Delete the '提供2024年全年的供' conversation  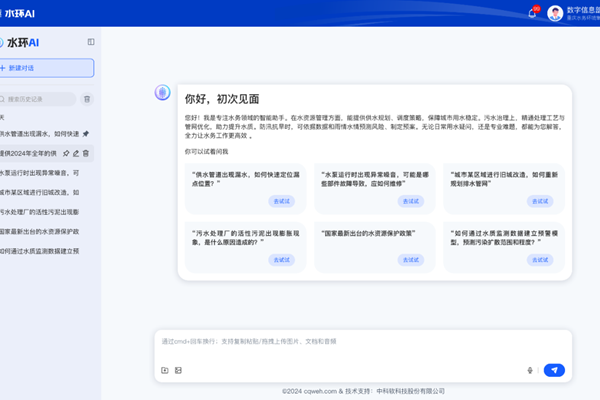click(x=86, y=153)
